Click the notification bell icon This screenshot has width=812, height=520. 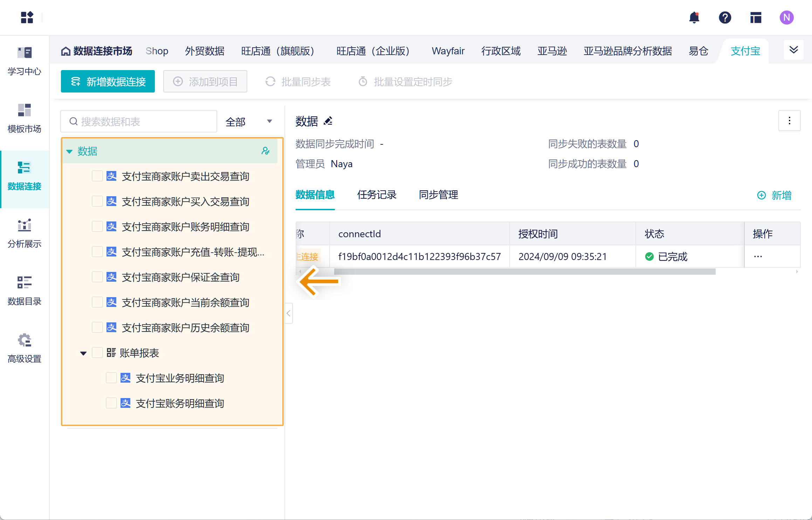pyautogui.click(x=694, y=18)
